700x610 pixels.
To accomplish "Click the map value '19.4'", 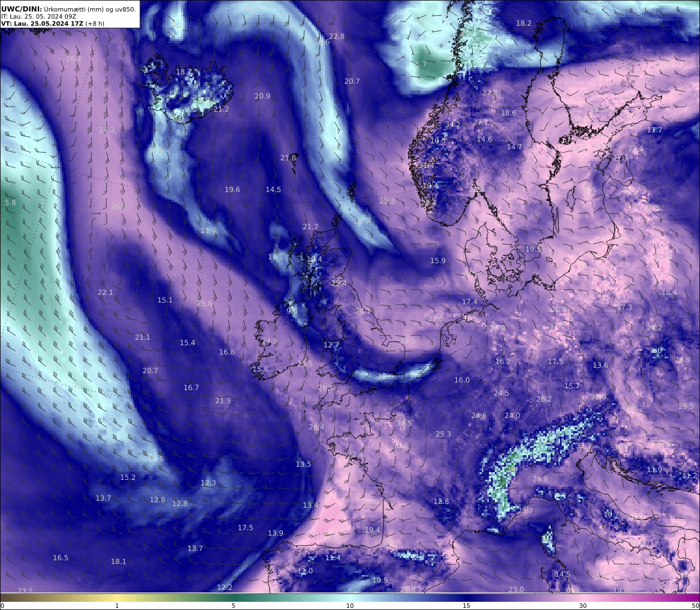I will [x=372, y=530].
